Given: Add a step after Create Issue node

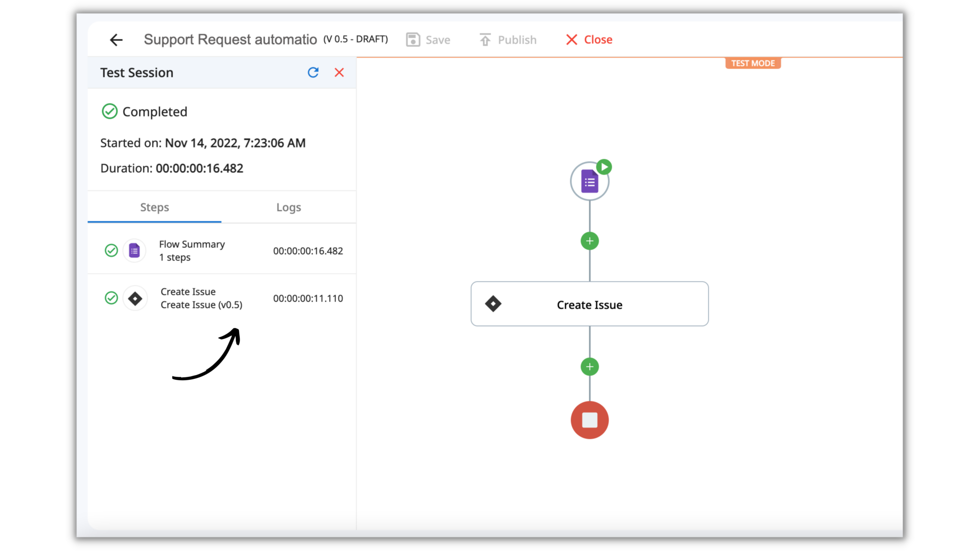Looking at the screenshot, I should pyautogui.click(x=589, y=366).
